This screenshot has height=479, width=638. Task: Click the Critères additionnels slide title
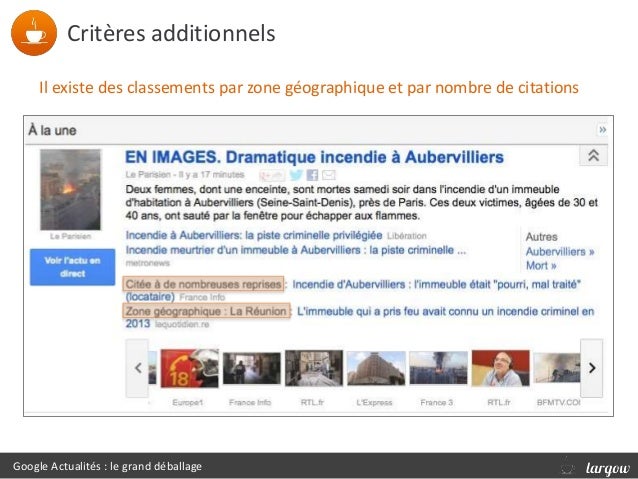[x=171, y=33]
